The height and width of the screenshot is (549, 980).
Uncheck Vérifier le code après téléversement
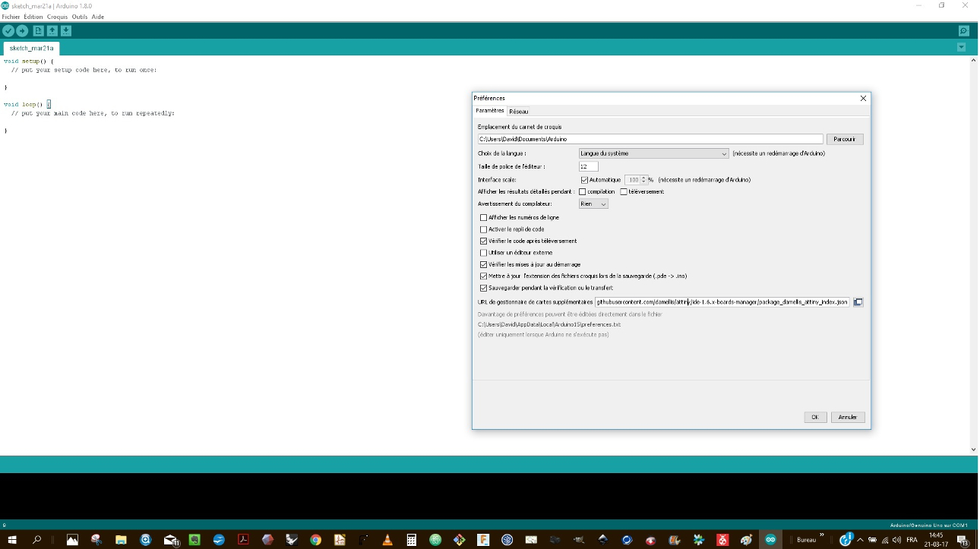pyautogui.click(x=484, y=241)
